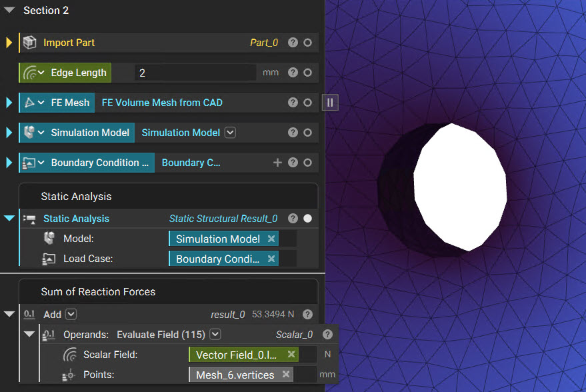Open help for the Add result block

307,314
